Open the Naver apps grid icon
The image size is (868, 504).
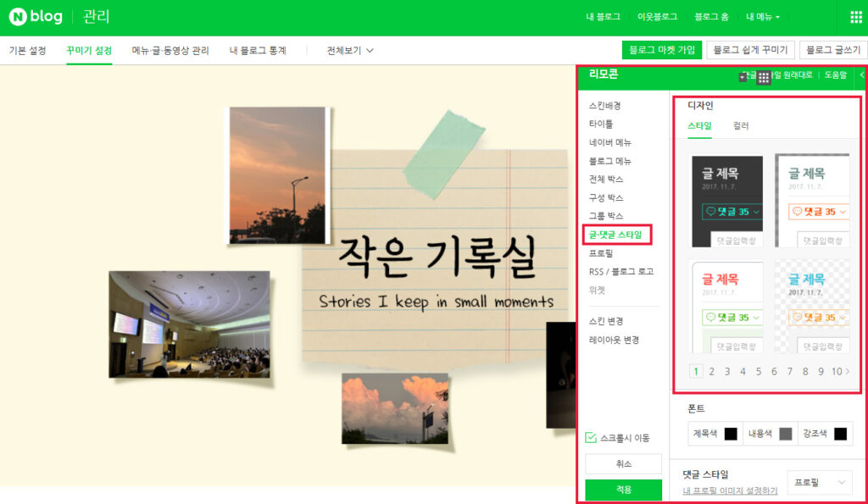click(855, 17)
